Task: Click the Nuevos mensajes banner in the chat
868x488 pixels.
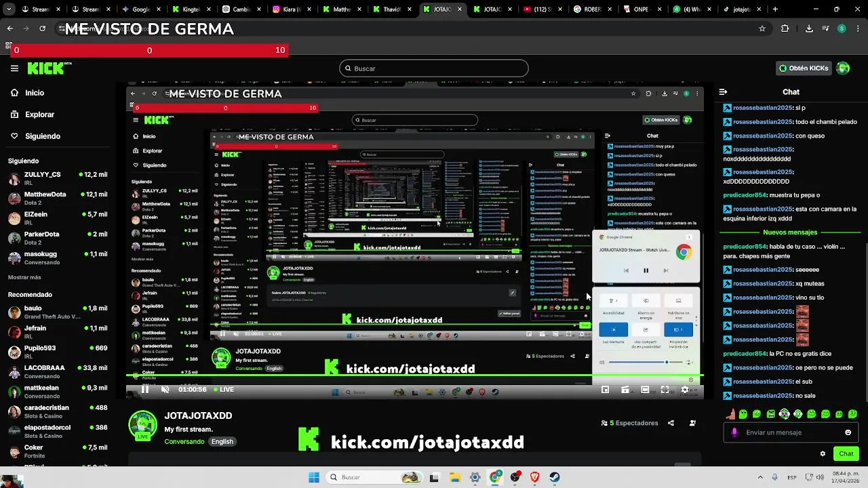Action: pyautogui.click(x=791, y=232)
